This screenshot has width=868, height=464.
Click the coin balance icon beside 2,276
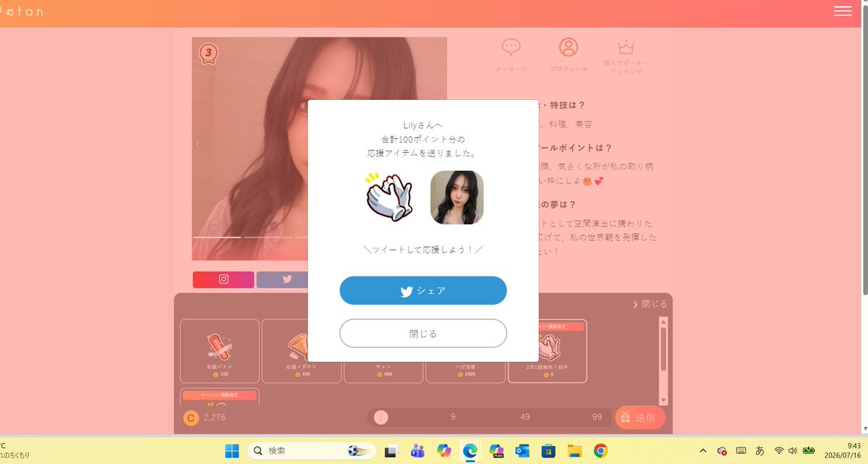tap(191, 418)
